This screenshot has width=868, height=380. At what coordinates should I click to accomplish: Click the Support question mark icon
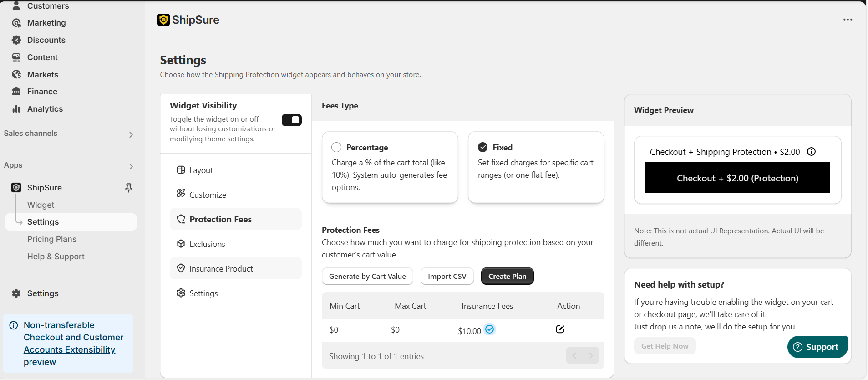[797, 347]
